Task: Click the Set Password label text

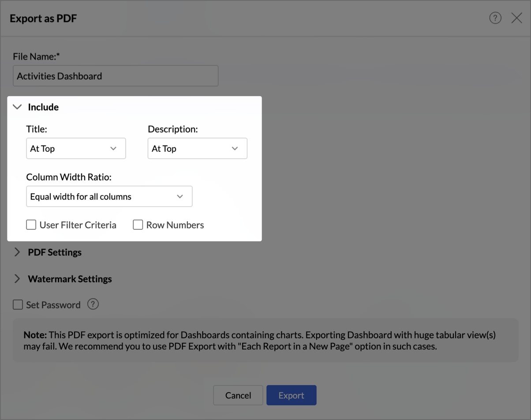Action: pos(53,305)
